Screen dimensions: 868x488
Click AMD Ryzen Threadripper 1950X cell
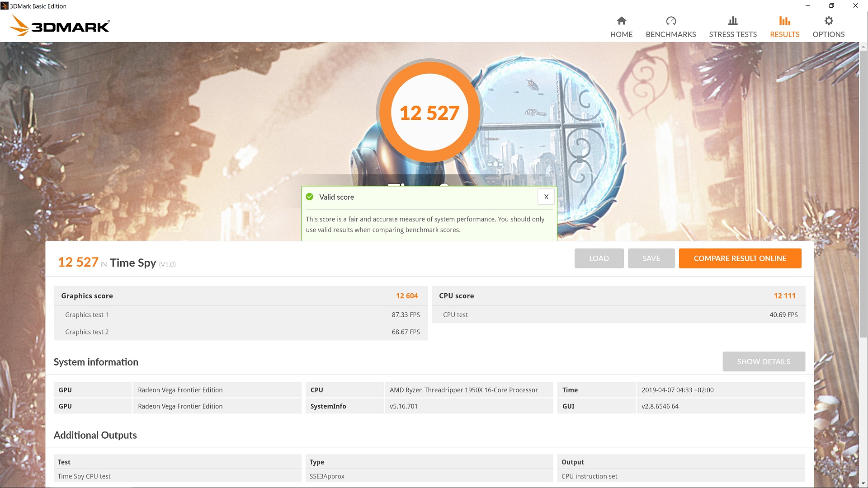click(x=469, y=390)
